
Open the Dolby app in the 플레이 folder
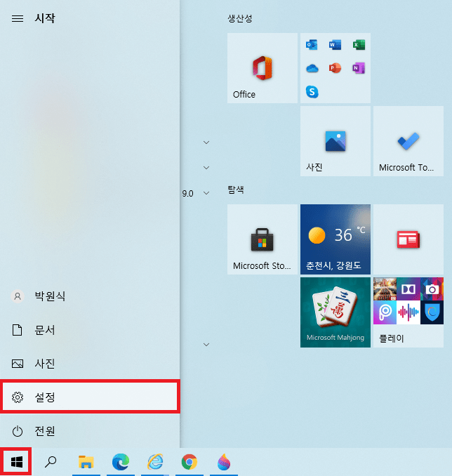click(408, 289)
